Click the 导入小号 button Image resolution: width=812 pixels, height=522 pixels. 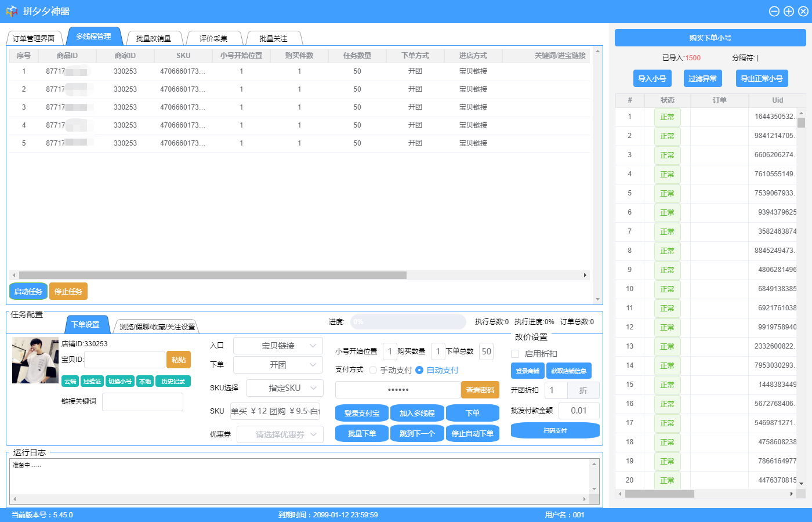(x=652, y=78)
